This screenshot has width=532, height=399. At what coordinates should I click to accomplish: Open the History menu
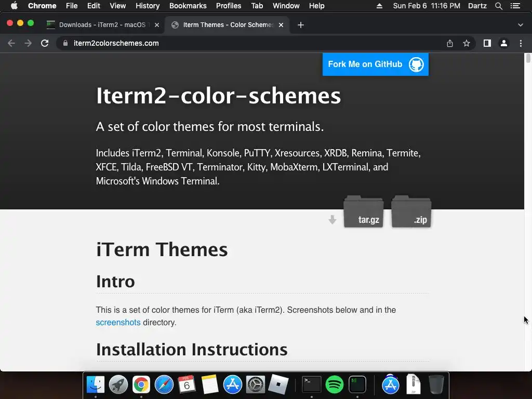click(148, 6)
